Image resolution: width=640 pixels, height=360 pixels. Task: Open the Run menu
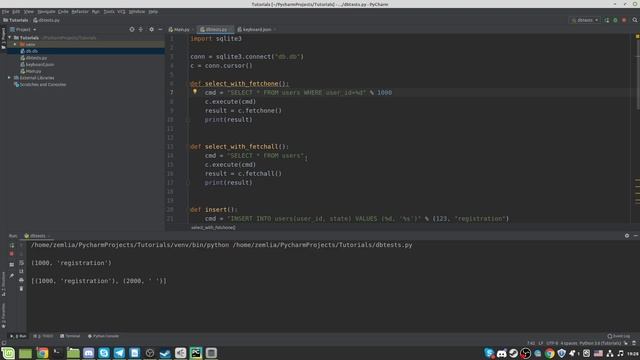coord(96,12)
